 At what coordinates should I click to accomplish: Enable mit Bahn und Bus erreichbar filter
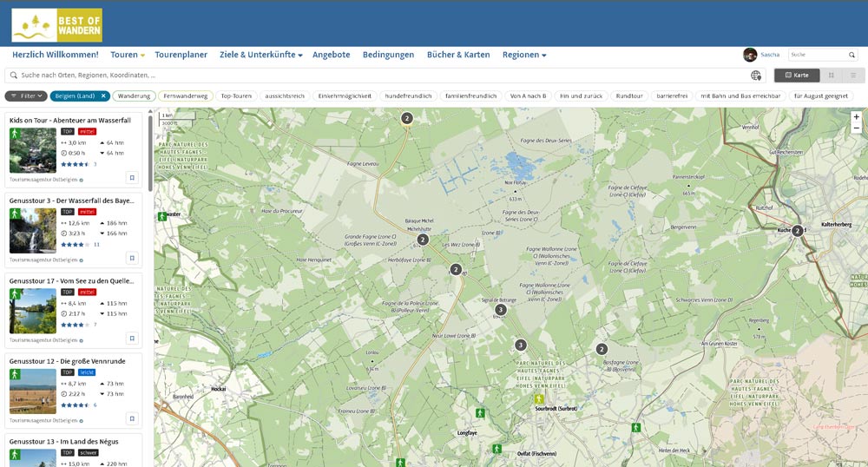740,95
